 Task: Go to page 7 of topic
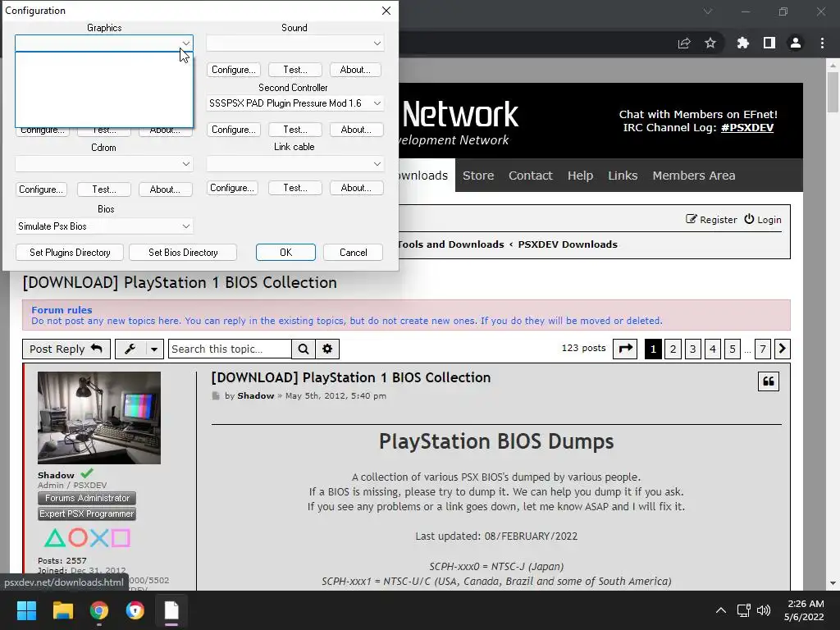click(763, 349)
